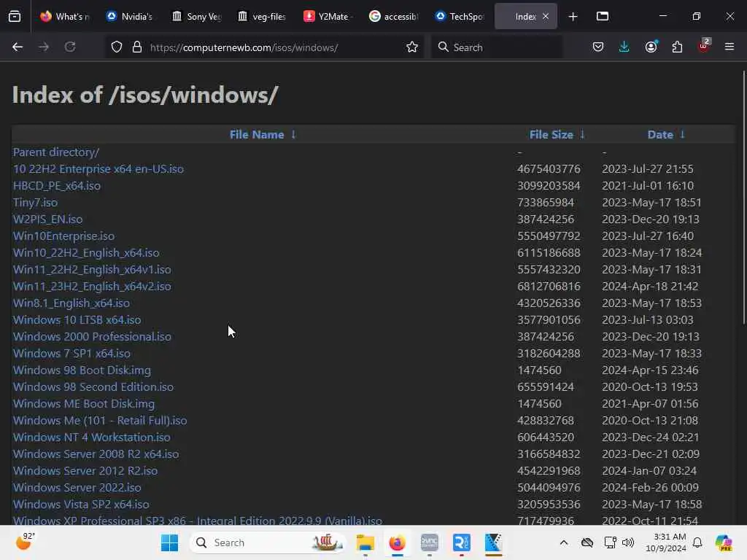The height and width of the screenshot is (560, 747).
Task: Open the Copilot preview taskbar icon
Action: click(x=724, y=542)
